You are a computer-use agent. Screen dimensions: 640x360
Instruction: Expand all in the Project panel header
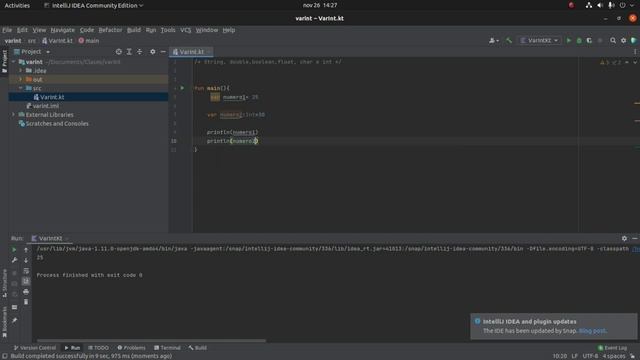[129, 52]
